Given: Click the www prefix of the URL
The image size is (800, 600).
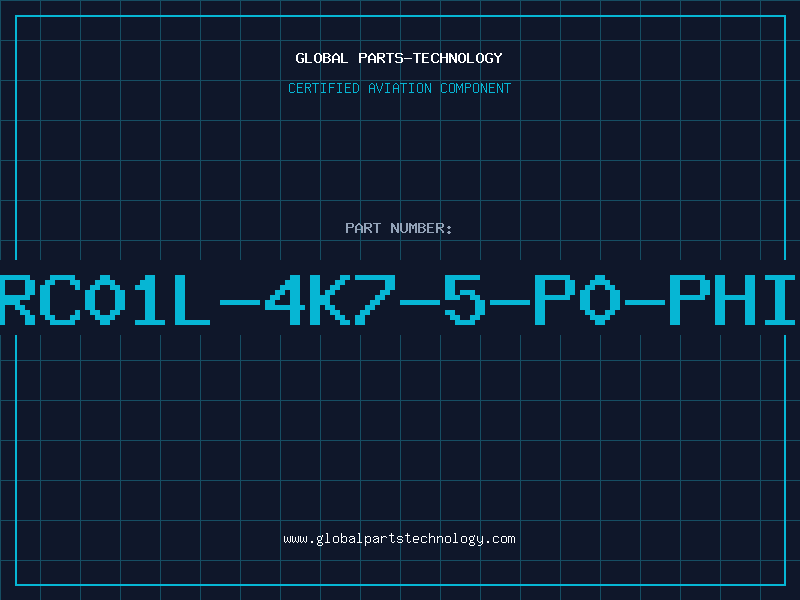Looking at the screenshot, I should [295, 539].
